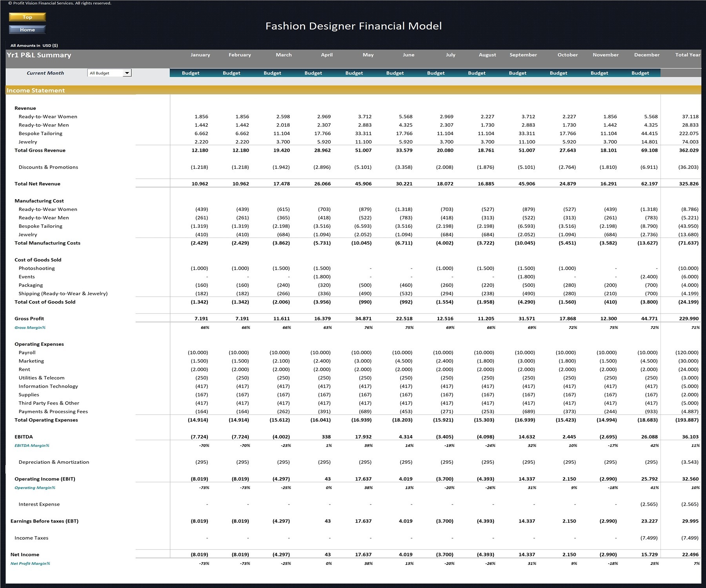Click the Marketing row label
Viewport: 706px width, 588px height.
tap(31, 361)
